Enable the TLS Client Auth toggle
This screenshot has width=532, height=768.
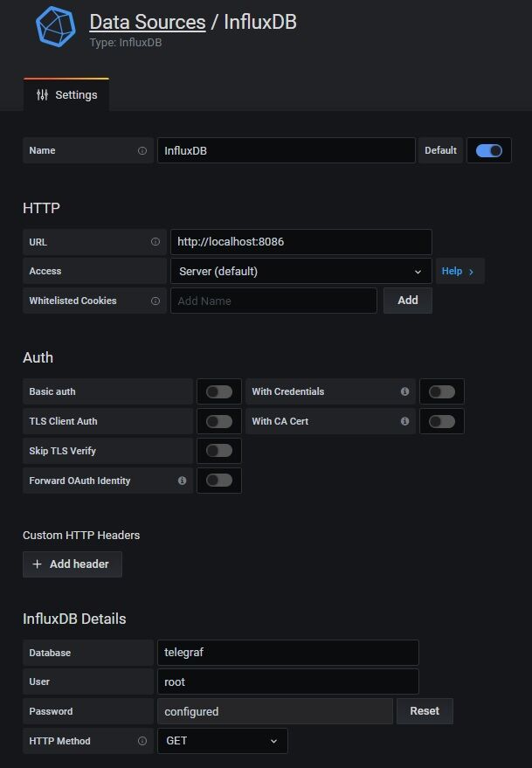[x=219, y=421]
